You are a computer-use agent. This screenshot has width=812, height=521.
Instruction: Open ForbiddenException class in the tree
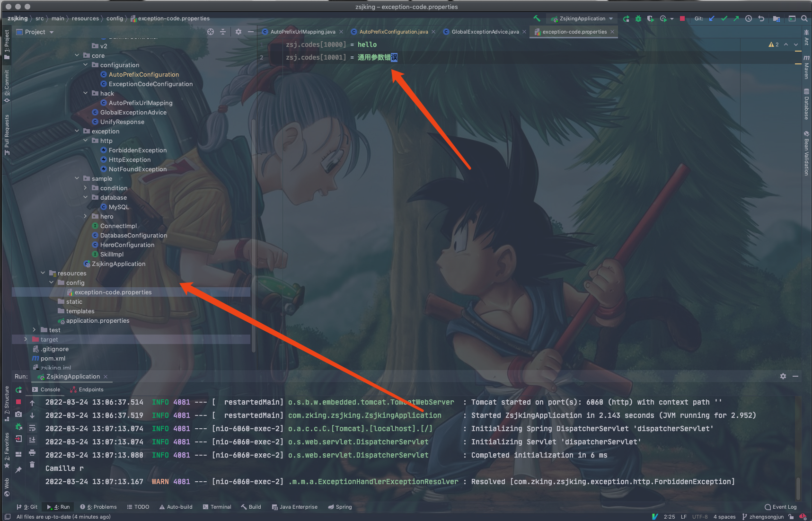coord(137,150)
